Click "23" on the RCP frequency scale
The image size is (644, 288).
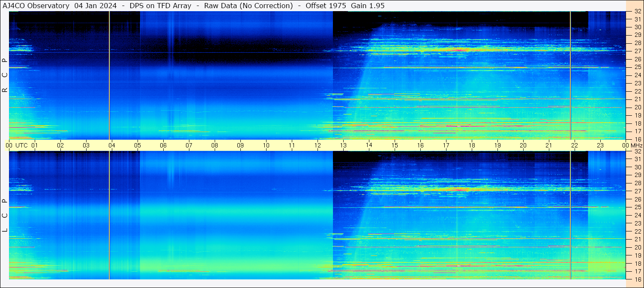click(638, 84)
